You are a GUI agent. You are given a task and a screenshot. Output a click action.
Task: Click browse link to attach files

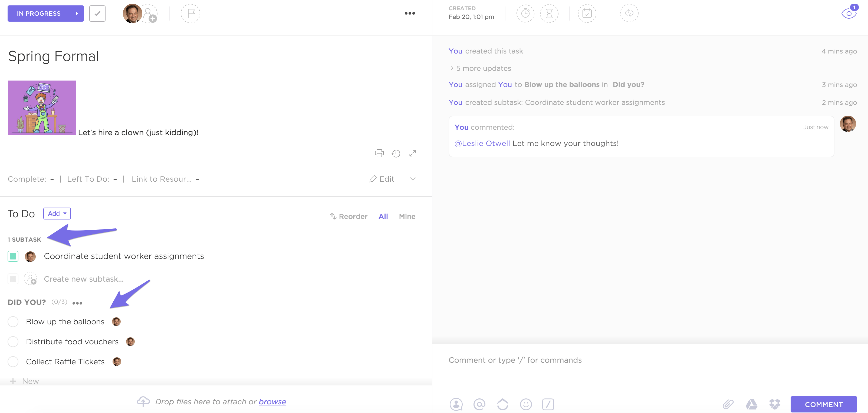tap(272, 402)
